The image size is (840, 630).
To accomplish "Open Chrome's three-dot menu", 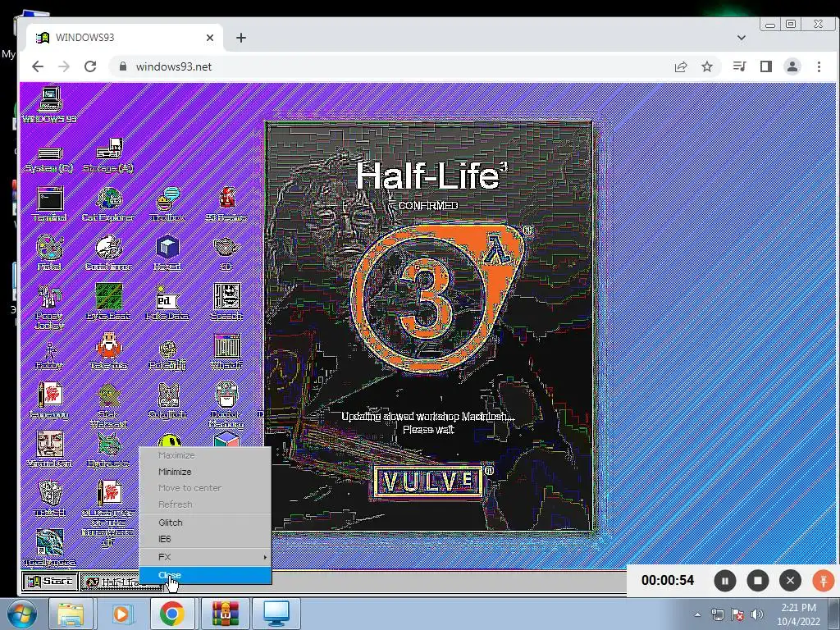I will pyautogui.click(x=819, y=66).
